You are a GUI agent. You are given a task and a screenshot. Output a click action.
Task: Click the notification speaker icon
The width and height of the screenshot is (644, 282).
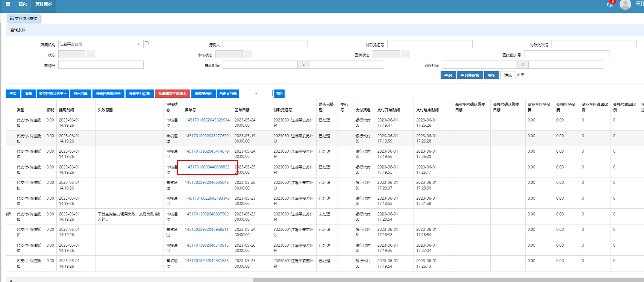pos(610,5)
